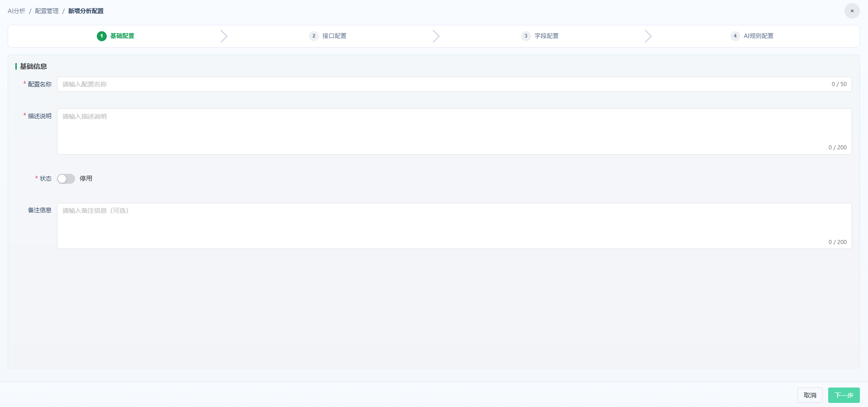Click the step 2 number icon

coord(314,36)
